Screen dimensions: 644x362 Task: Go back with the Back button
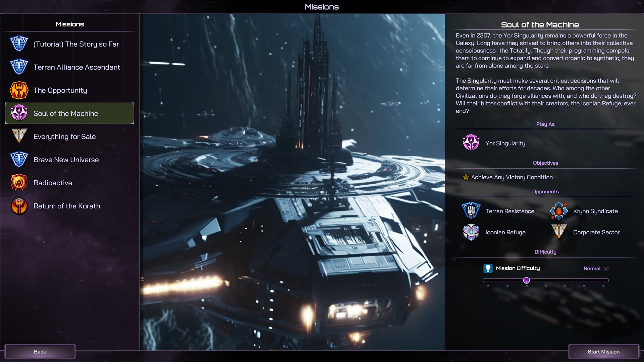click(40, 351)
